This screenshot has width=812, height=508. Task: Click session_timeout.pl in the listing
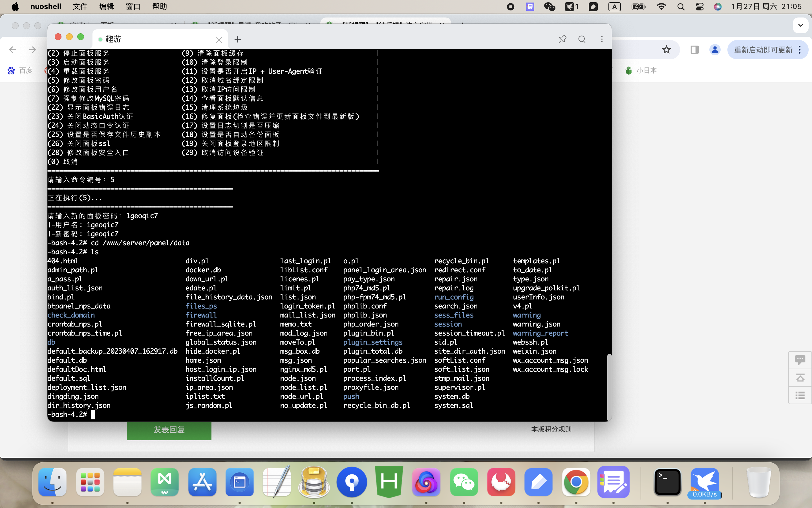469,333
